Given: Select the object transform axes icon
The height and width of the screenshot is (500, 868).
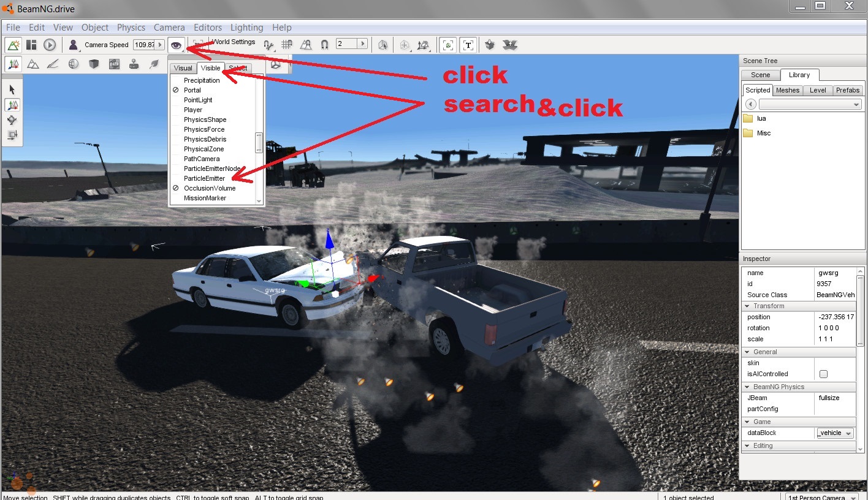Looking at the screenshot, I should click(x=423, y=45).
